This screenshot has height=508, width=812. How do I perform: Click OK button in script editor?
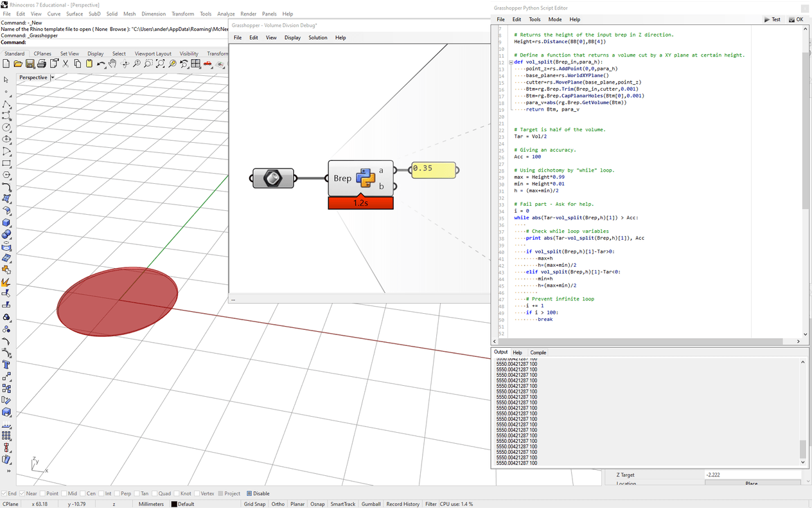pos(796,19)
